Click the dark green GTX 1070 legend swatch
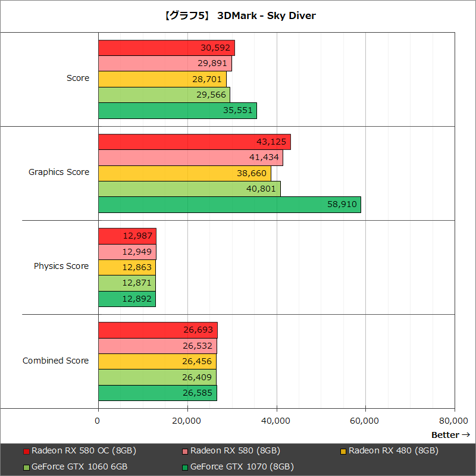476x476 pixels. [185, 467]
